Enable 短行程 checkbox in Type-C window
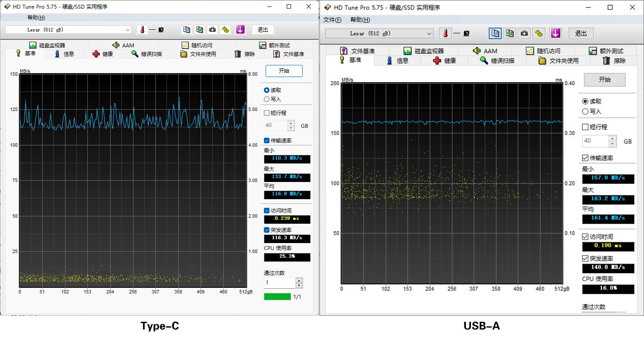 (267, 113)
